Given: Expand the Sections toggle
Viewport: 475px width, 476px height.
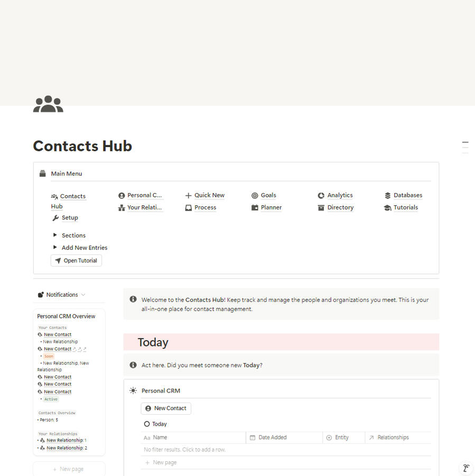Looking at the screenshot, I should click(x=55, y=235).
